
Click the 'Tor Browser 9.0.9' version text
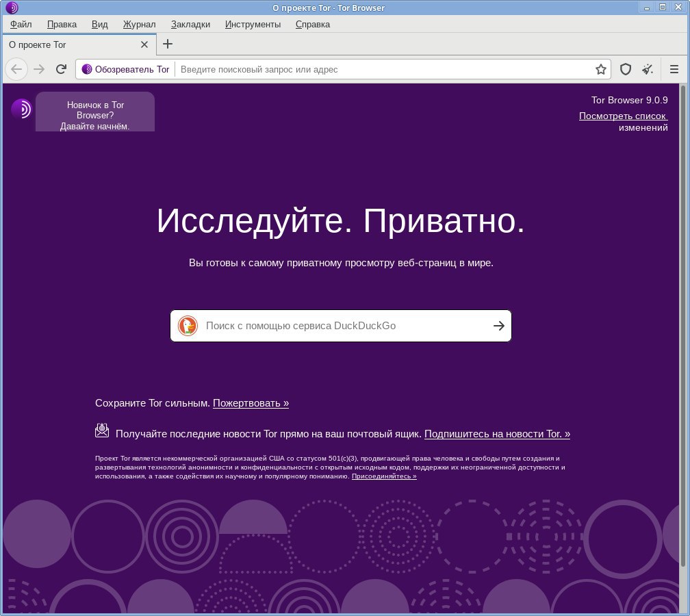tap(629, 100)
